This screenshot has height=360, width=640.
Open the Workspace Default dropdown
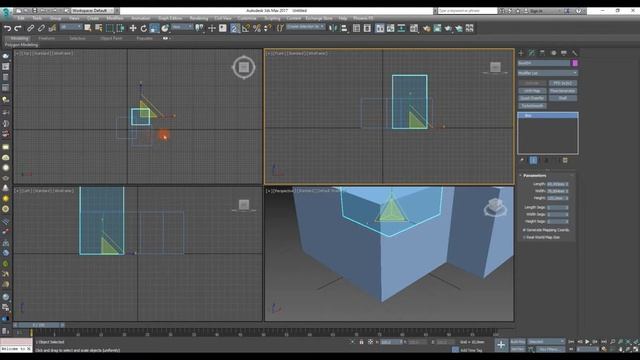tap(94, 11)
